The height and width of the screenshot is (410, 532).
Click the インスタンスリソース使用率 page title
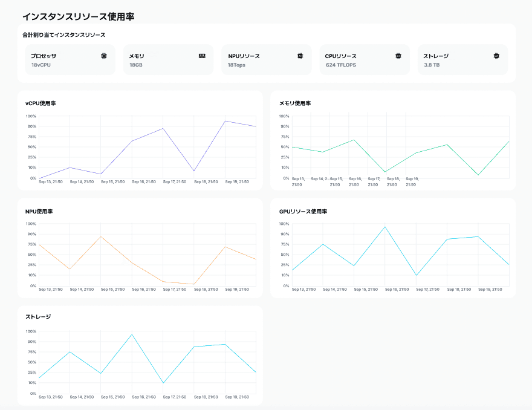click(78, 17)
